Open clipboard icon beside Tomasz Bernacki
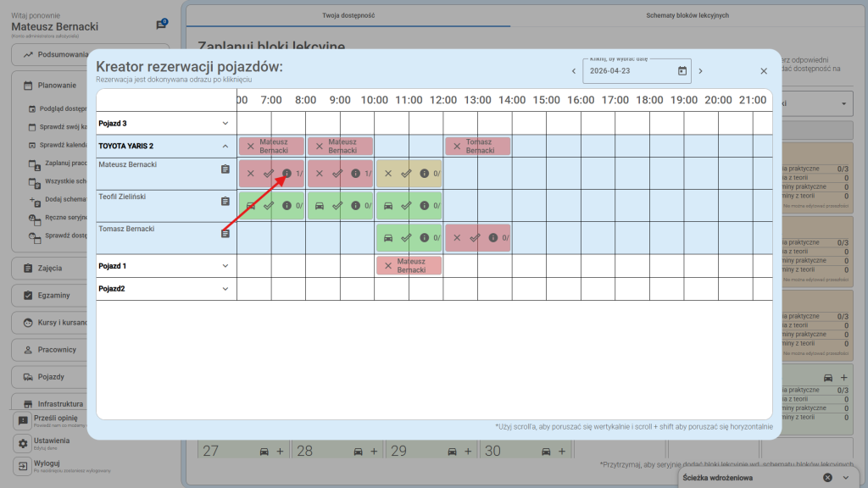This screenshot has width=868, height=488. pyautogui.click(x=225, y=234)
